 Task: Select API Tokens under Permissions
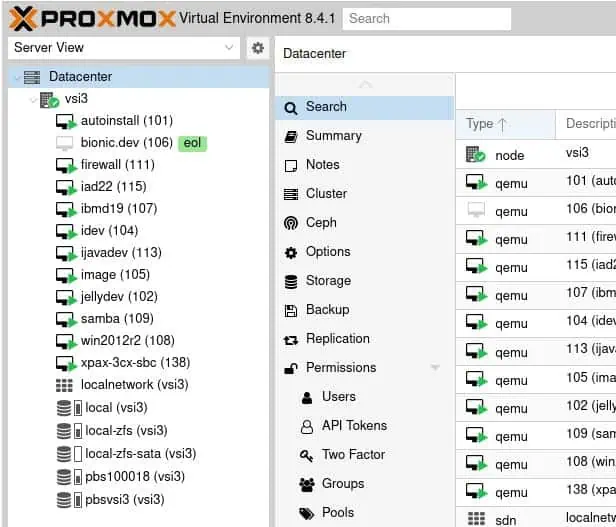tap(353, 426)
